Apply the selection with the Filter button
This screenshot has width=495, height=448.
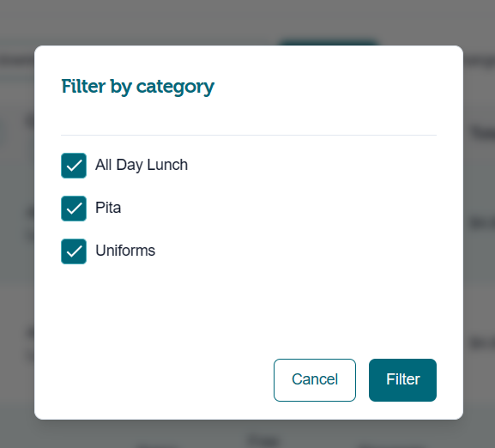click(x=402, y=380)
